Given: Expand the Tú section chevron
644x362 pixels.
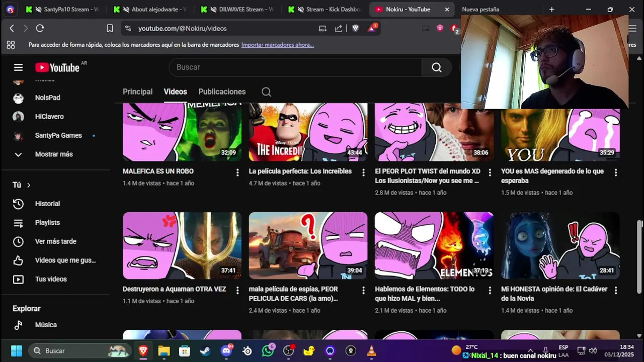Looking at the screenshot, I should 29,185.
